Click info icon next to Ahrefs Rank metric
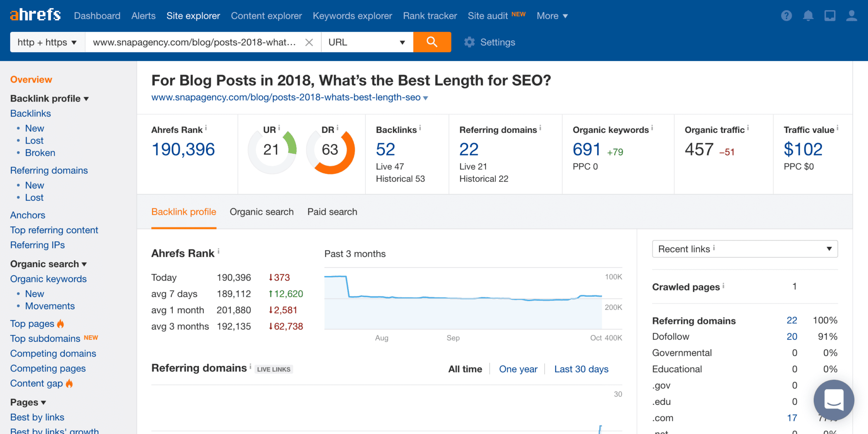The height and width of the screenshot is (434, 868). pyautogui.click(x=206, y=127)
